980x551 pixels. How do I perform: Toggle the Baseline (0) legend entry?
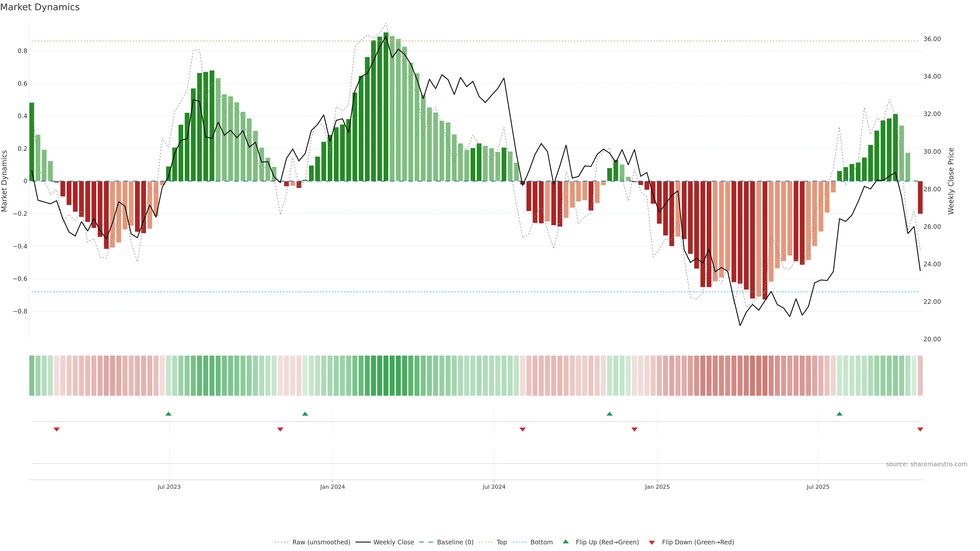click(x=455, y=542)
